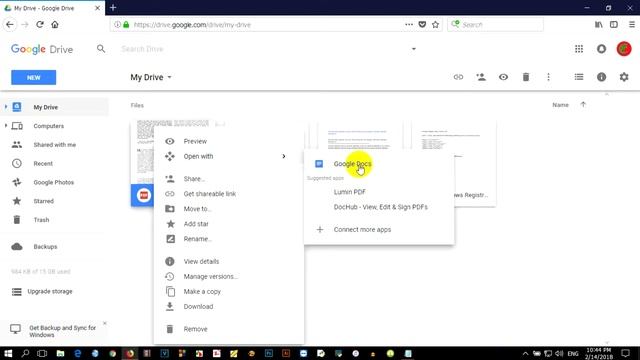Open the Trash section
The height and width of the screenshot is (360, 640).
coord(41,220)
